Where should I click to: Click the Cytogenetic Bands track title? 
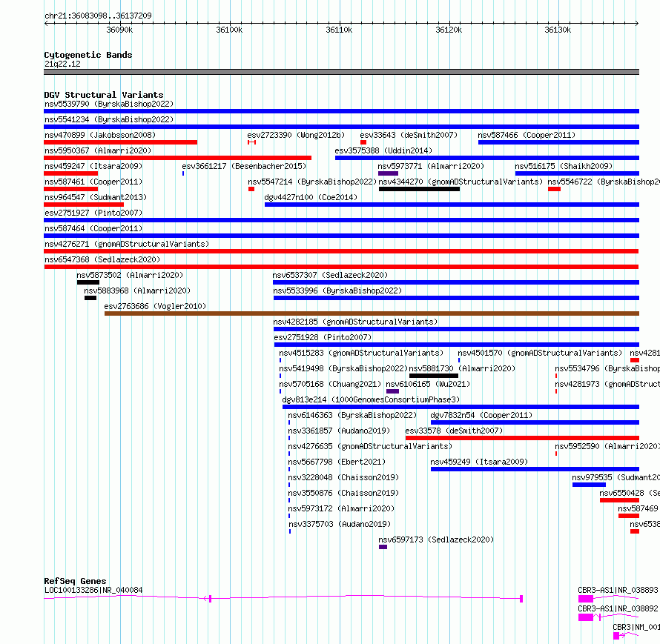[88, 55]
